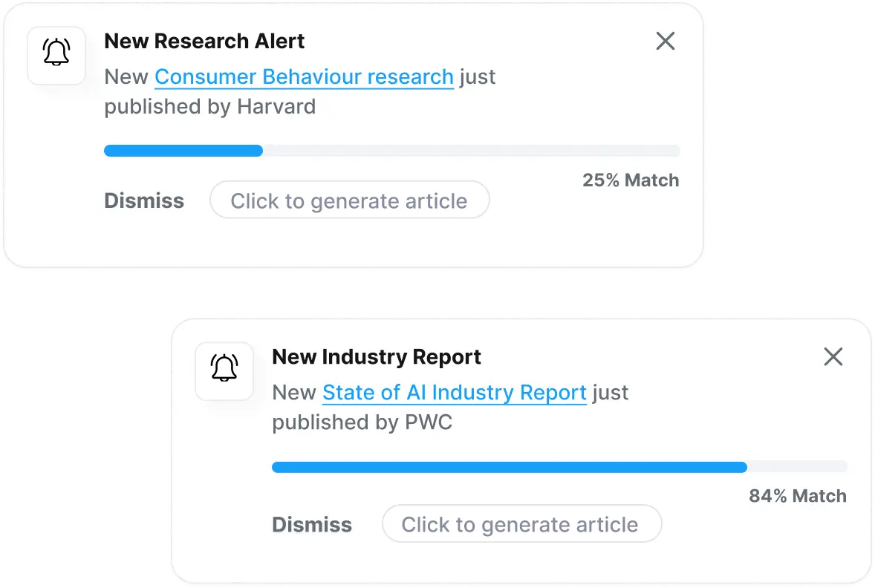Open the Consumer Behaviour research link

(304, 77)
